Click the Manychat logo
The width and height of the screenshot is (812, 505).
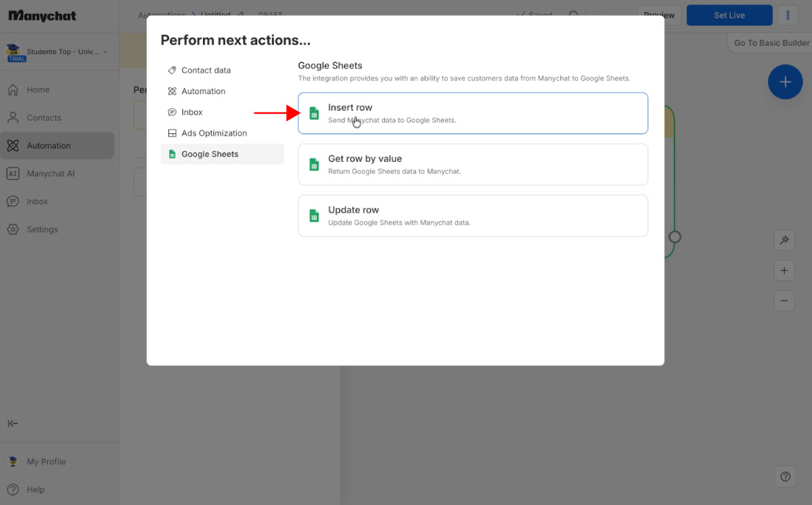point(42,16)
